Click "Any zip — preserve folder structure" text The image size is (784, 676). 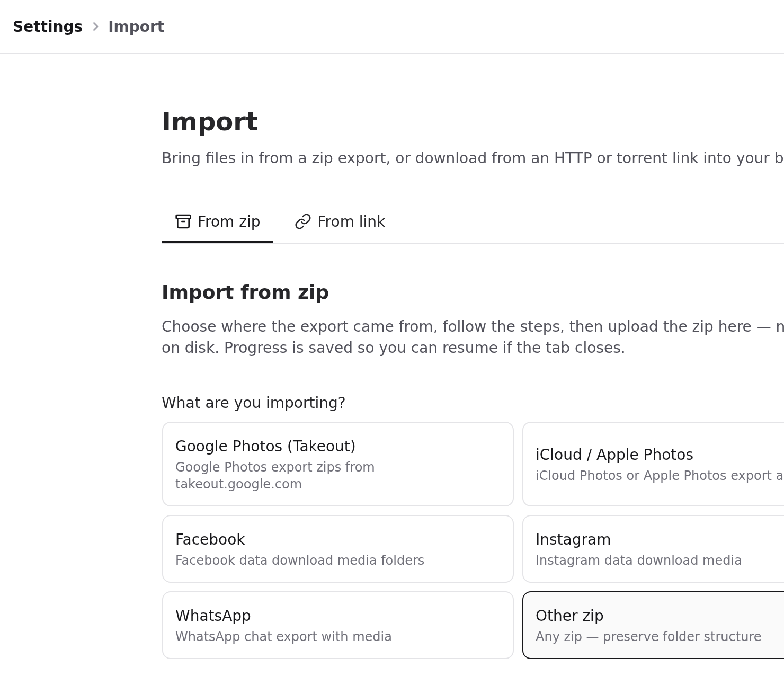[x=648, y=637]
